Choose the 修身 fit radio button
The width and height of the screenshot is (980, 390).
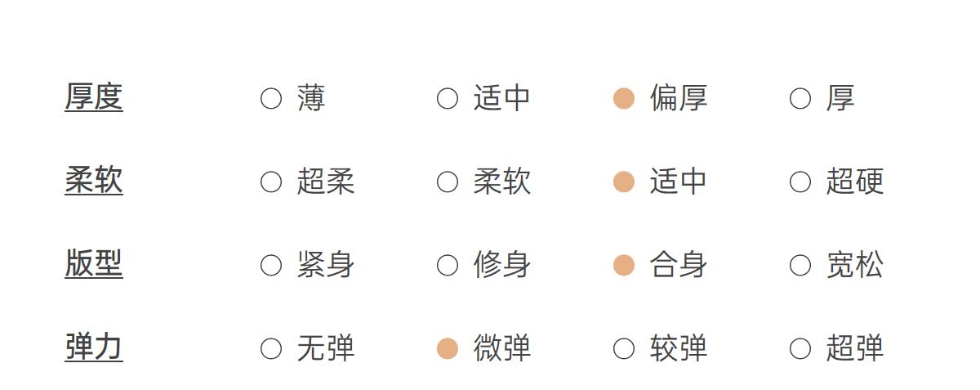click(x=448, y=266)
